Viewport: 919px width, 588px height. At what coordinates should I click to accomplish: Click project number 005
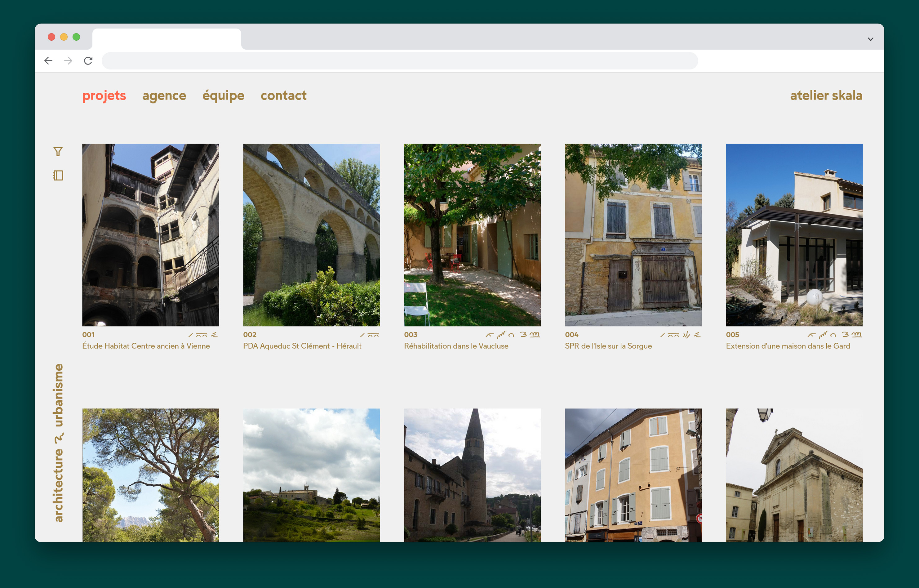click(x=732, y=335)
